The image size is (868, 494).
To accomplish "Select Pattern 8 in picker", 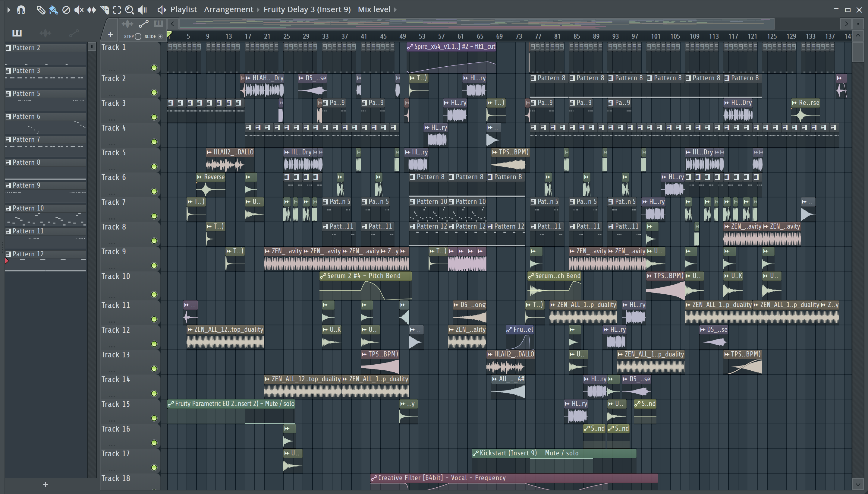I will [46, 163].
